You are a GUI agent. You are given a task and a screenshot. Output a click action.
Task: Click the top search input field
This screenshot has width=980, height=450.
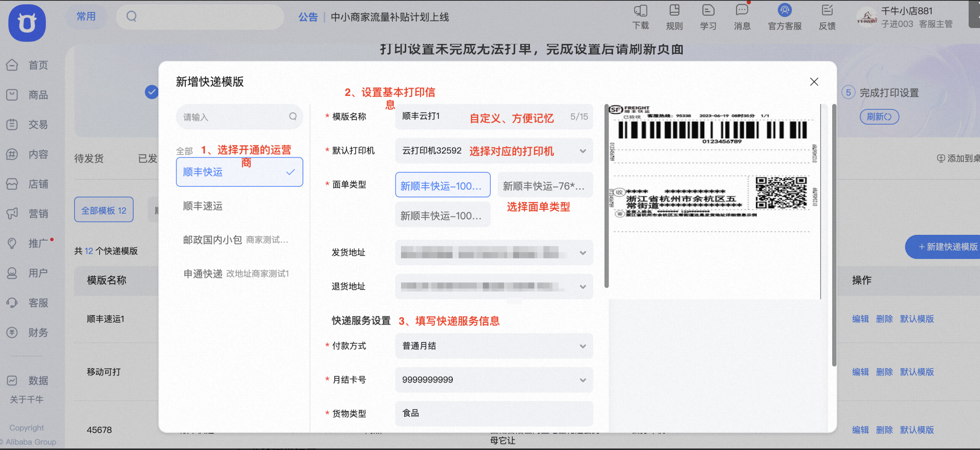(200, 17)
